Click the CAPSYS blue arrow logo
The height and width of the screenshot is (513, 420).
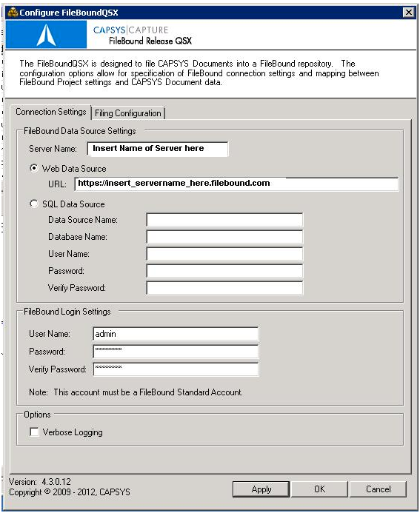click(46, 34)
